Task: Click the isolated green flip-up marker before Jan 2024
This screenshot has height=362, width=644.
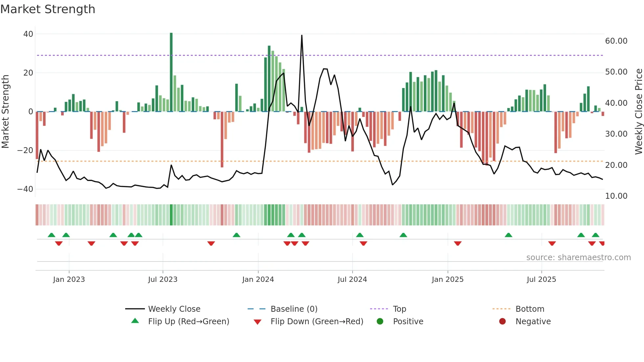Action: 237,235
